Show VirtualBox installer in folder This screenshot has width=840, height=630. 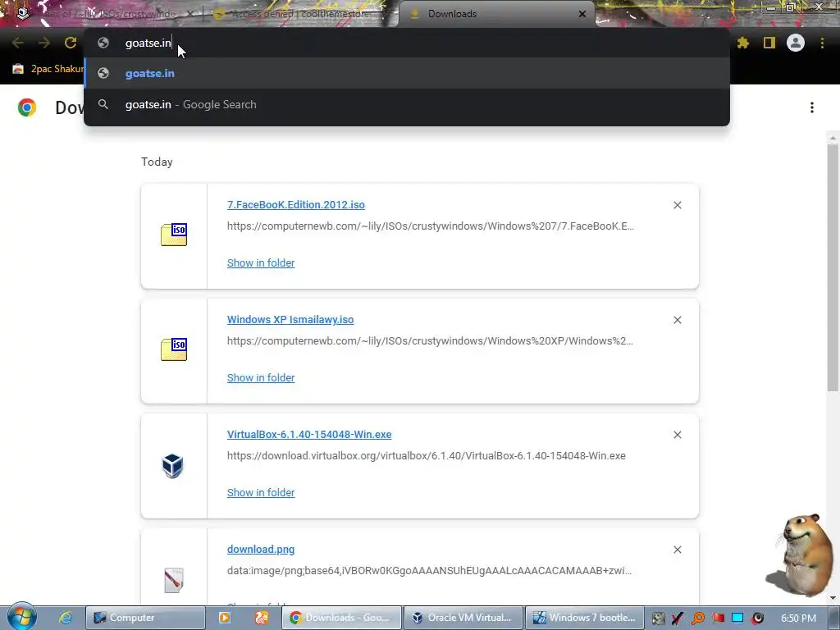[261, 492]
